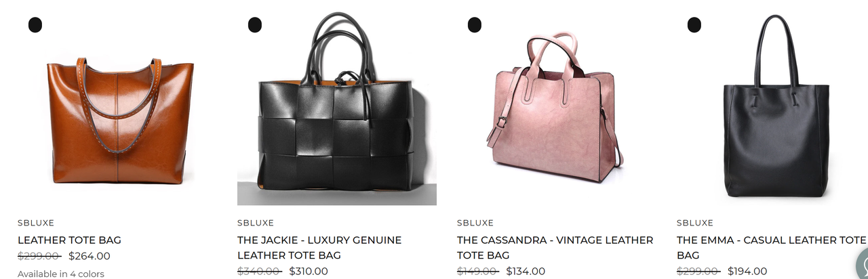Image resolution: width=868 pixels, height=279 pixels.
Task: Click the black badge on The Jackie bag
Action: [255, 25]
